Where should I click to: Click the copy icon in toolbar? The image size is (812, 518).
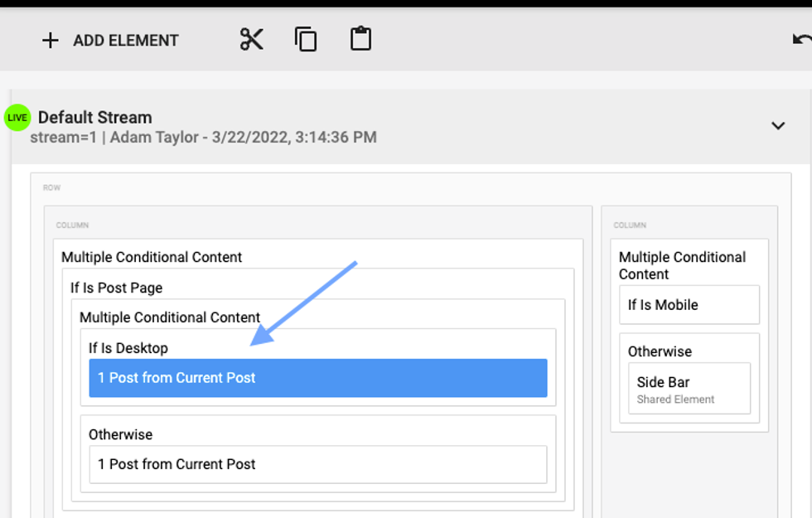[306, 39]
